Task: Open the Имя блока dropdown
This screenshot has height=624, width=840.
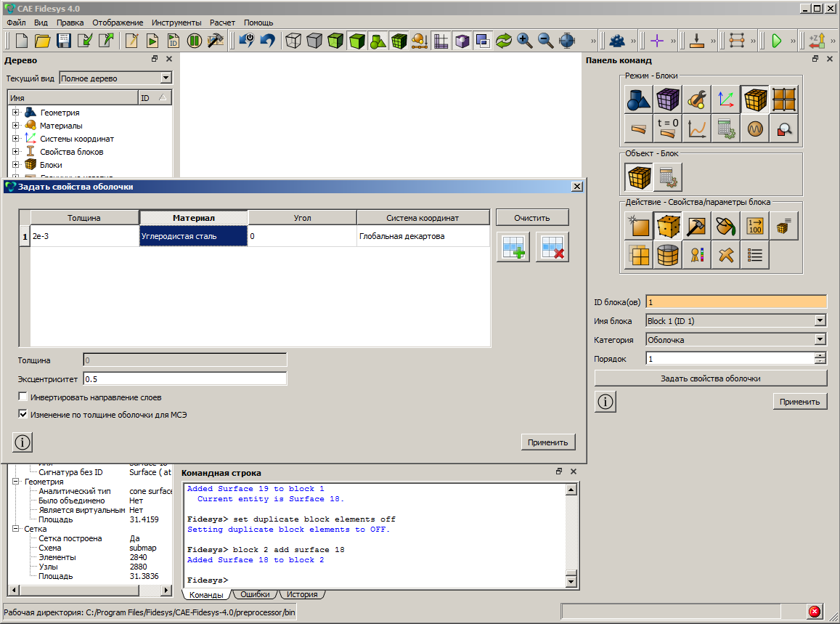Action: point(820,320)
